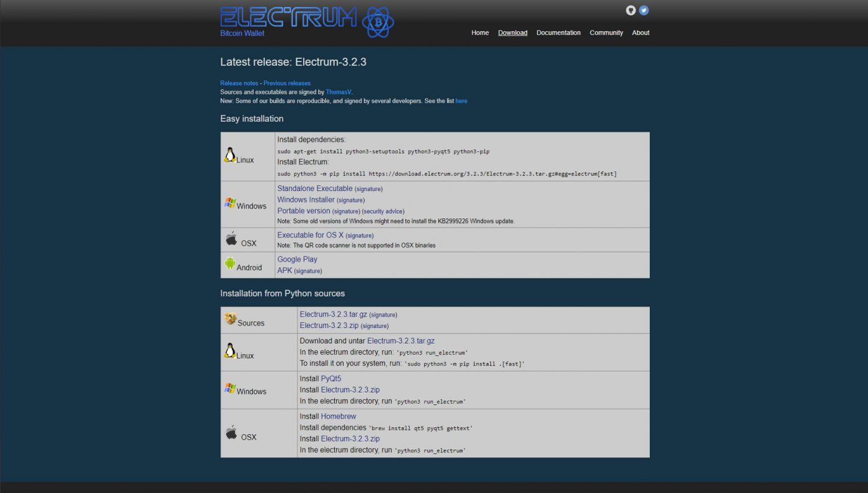Download the Android APK
This screenshot has width=868, height=493.
tap(285, 270)
